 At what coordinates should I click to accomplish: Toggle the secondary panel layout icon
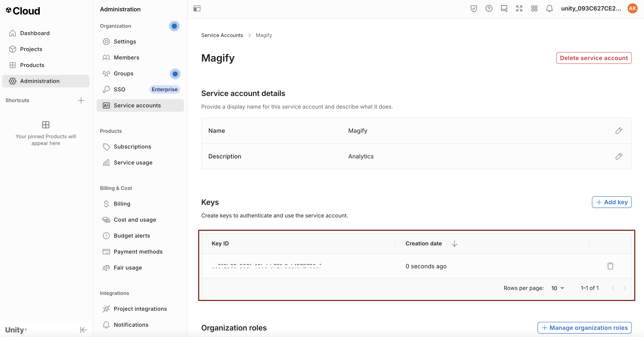coord(197,8)
